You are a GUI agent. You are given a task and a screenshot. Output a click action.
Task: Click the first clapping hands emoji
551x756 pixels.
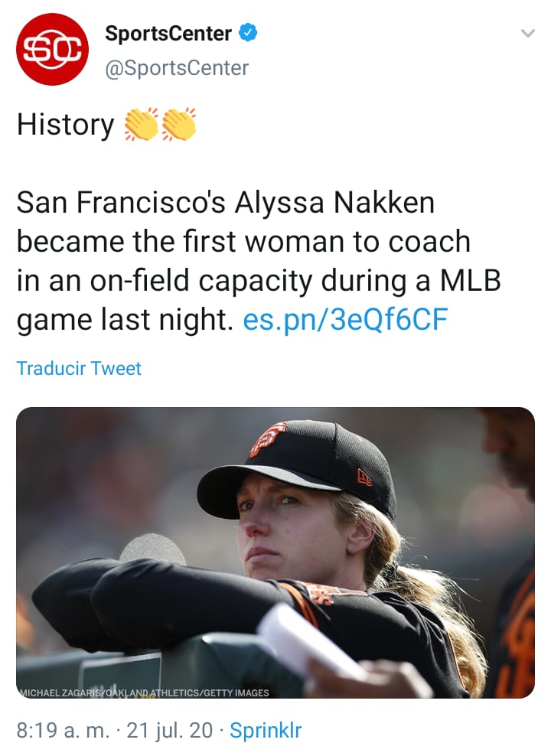(x=140, y=125)
